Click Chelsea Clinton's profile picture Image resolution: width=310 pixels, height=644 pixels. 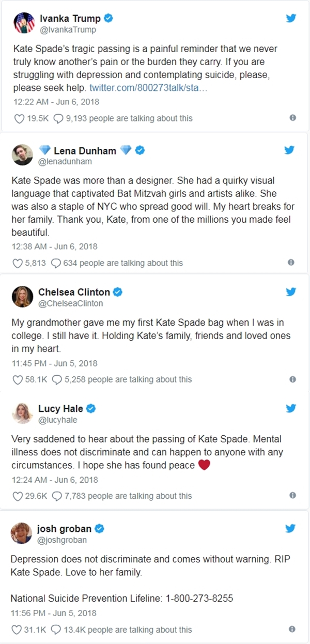click(23, 297)
